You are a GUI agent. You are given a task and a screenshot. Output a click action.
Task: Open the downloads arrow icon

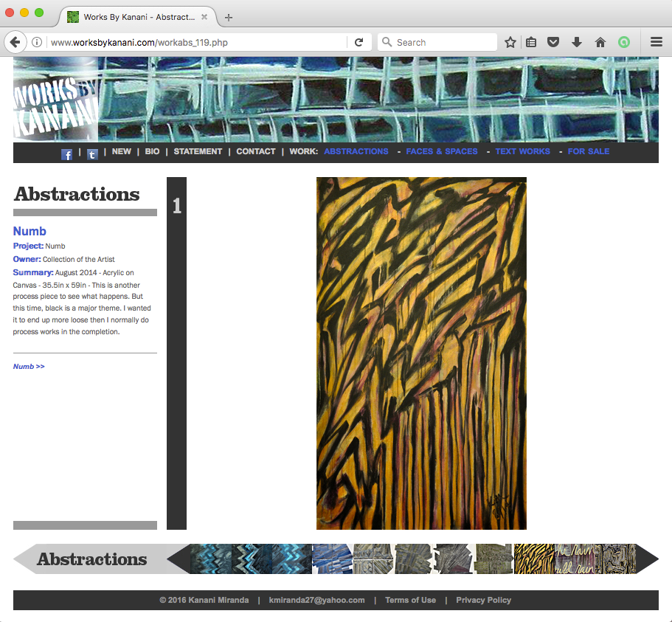pos(577,43)
